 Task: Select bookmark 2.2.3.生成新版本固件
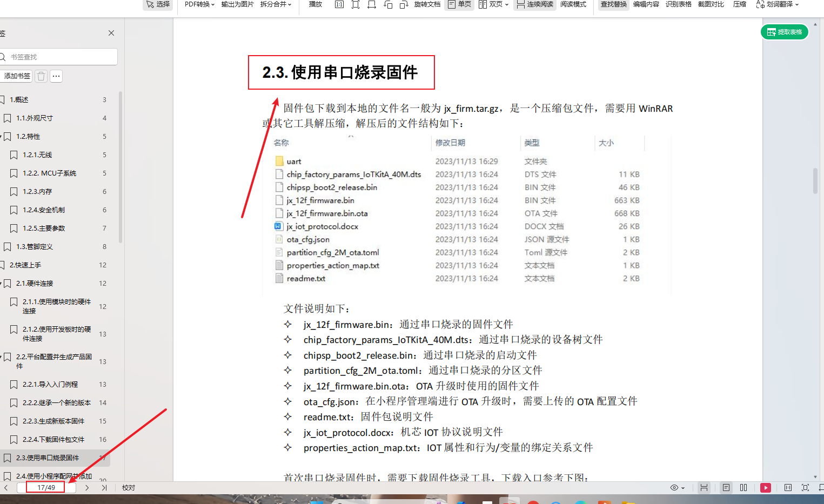coord(53,421)
